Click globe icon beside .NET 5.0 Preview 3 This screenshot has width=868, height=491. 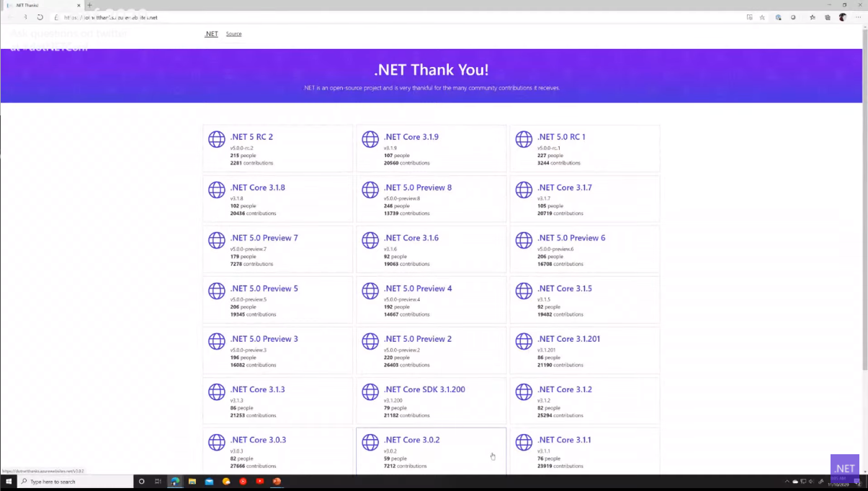pyautogui.click(x=217, y=341)
